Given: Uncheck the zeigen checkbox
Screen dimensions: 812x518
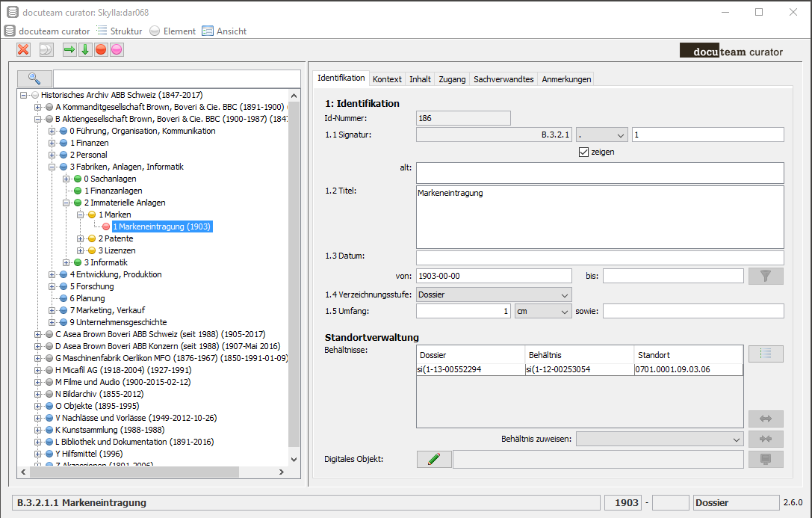Looking at the screenshot, I should pos(584,152).
